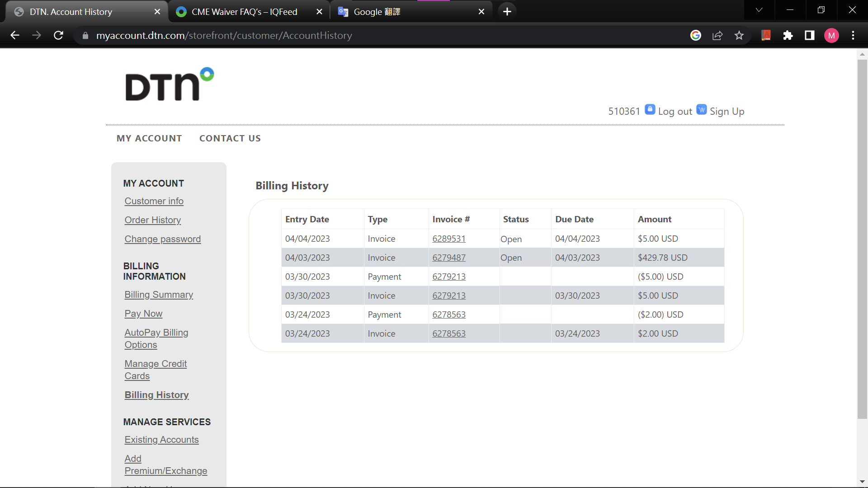Open Existing Accounts link
868x488 pixels.
(162, 440)
